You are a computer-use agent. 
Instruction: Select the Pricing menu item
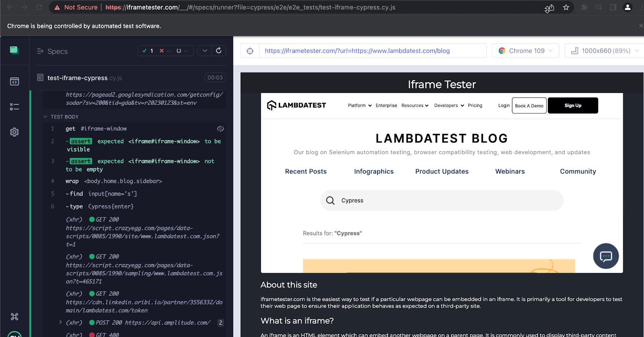pos(475,105)
